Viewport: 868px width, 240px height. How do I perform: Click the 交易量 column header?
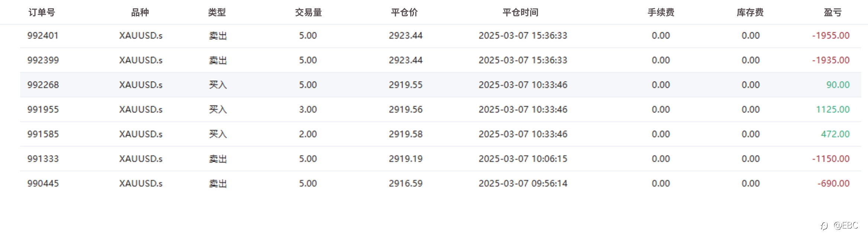point(308,13)
